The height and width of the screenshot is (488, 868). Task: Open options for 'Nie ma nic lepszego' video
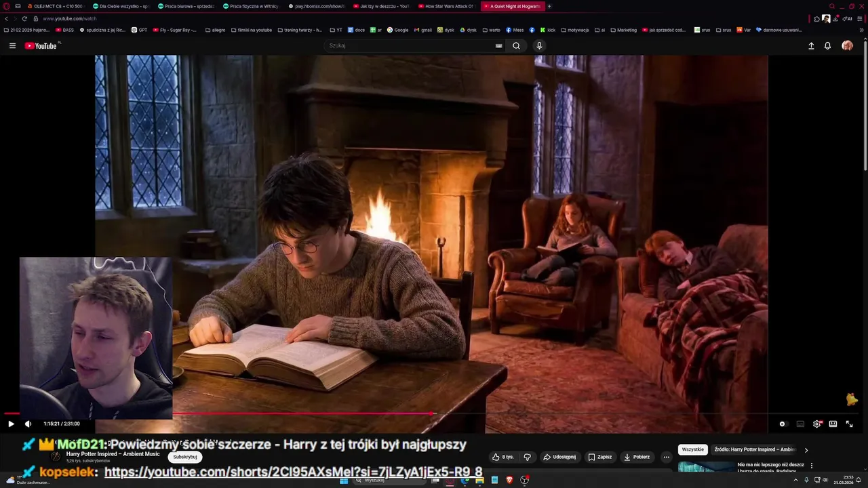point(811,466)
